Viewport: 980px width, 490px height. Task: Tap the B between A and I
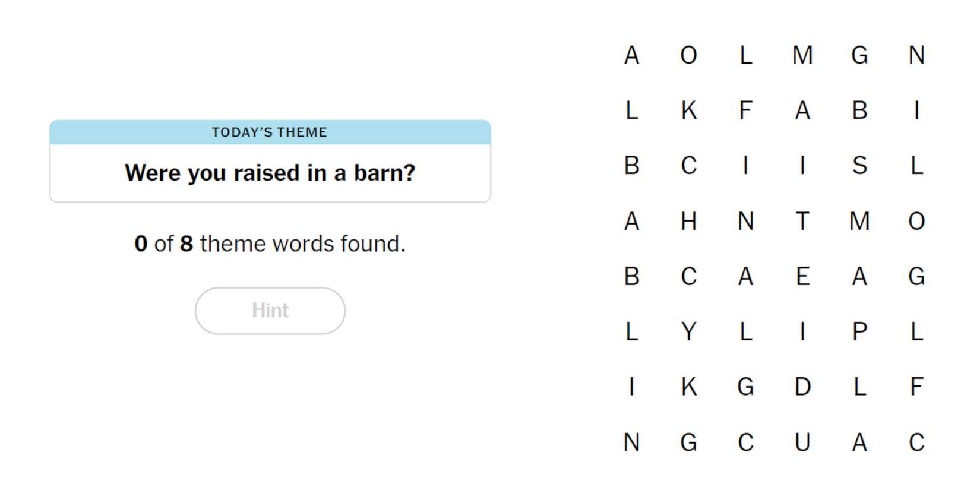pyautogui.click(x=859, y=110)
